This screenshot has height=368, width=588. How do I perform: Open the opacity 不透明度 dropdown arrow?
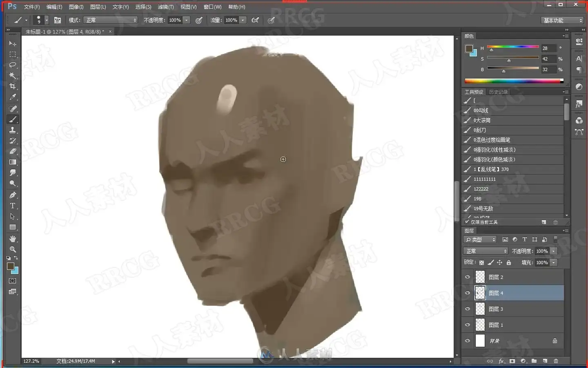tap(187, 20)
